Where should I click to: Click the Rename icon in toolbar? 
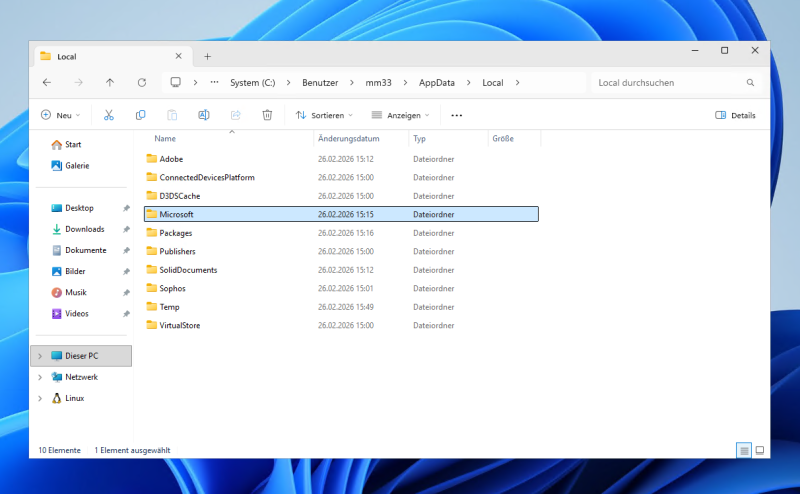tap(204, 115)
